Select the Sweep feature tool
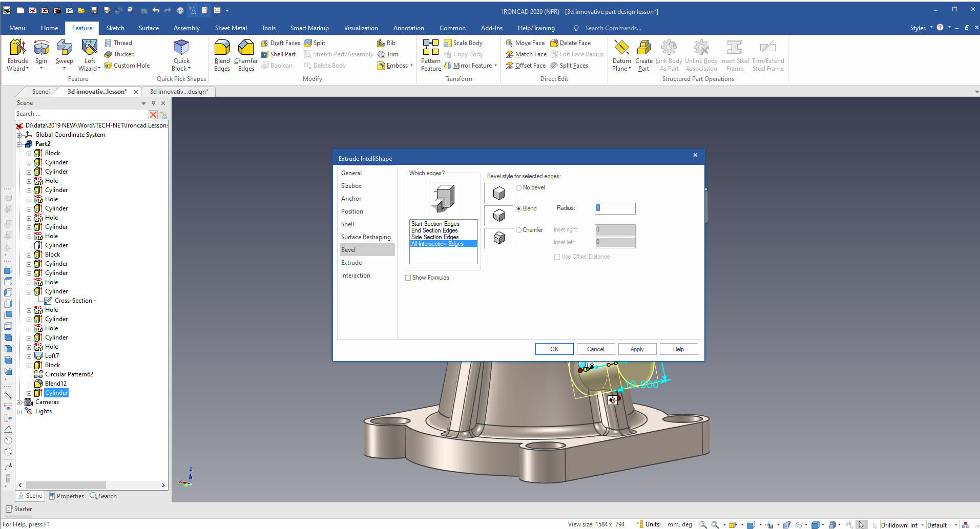The width and height of the screenshot is (980, 529). pyautogui.click(x=64, y=55)
